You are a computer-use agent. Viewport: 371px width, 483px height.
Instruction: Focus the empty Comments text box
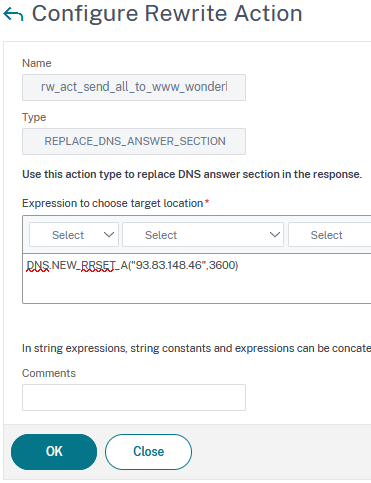134,397
